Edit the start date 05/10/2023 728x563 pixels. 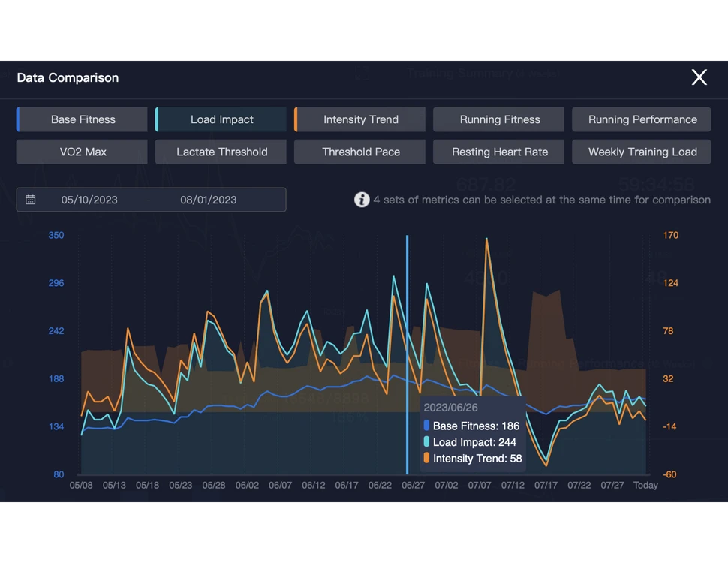point(89,200)
